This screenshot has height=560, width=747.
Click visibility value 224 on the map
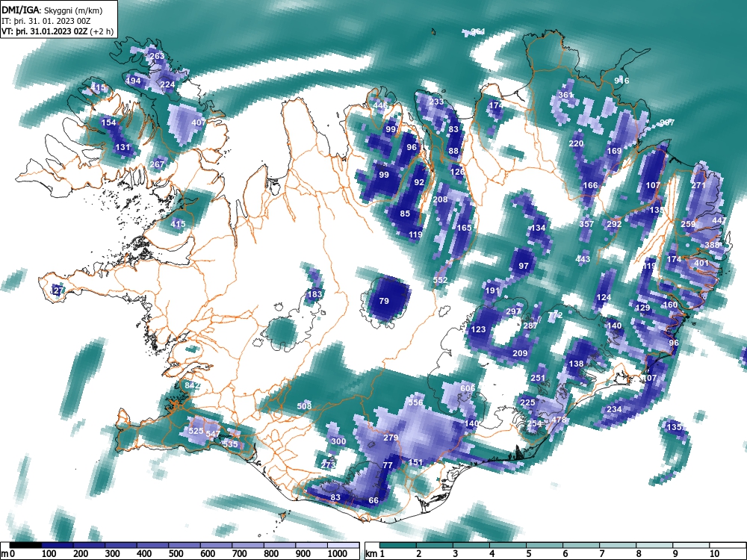click(167, 84)
